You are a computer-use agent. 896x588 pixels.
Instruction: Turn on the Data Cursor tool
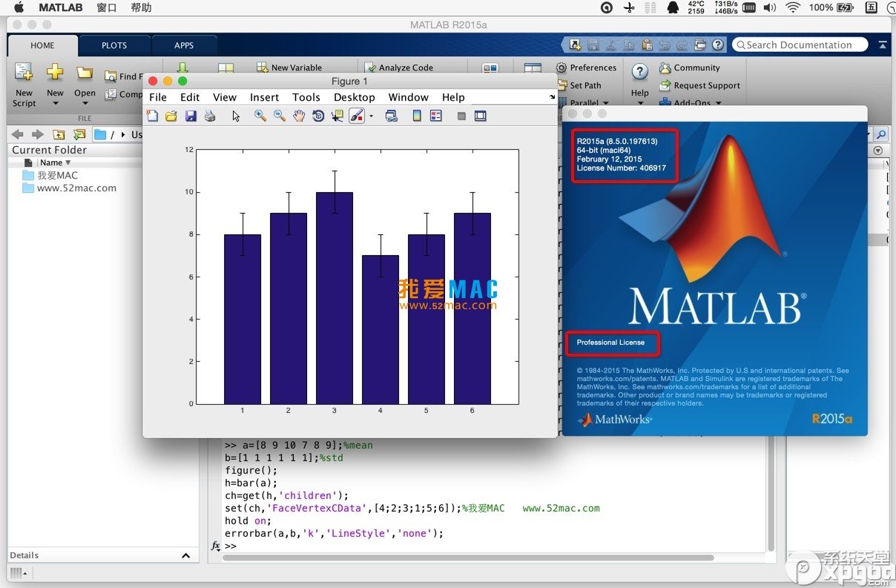338,116
